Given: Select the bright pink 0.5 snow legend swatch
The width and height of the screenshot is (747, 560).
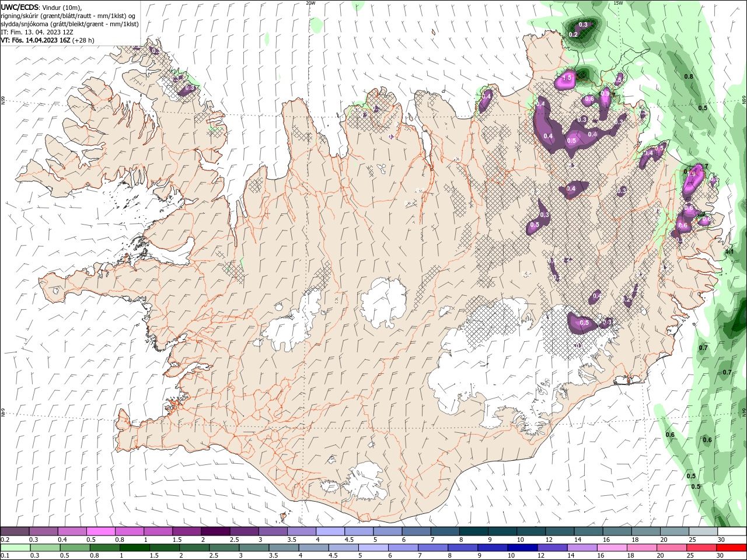Looking at the screenshot, I should point(101,531).
